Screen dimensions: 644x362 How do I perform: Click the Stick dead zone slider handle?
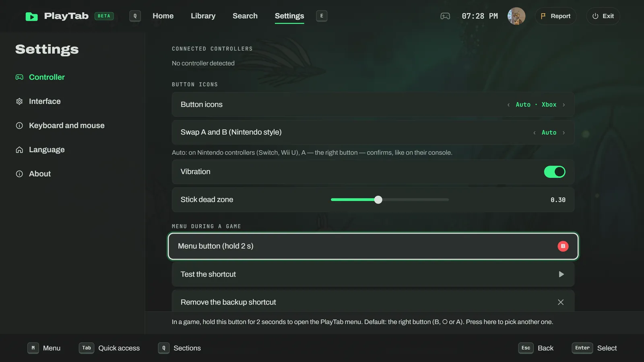tap(378, 200)
